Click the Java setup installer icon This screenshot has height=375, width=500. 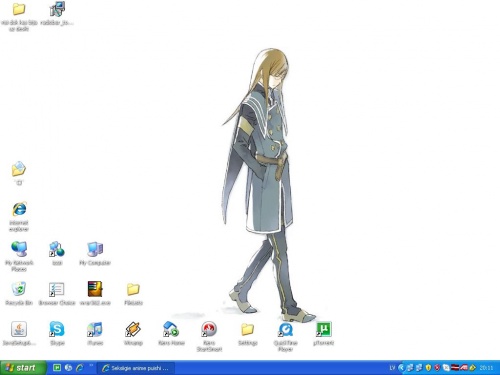point(19,329)
